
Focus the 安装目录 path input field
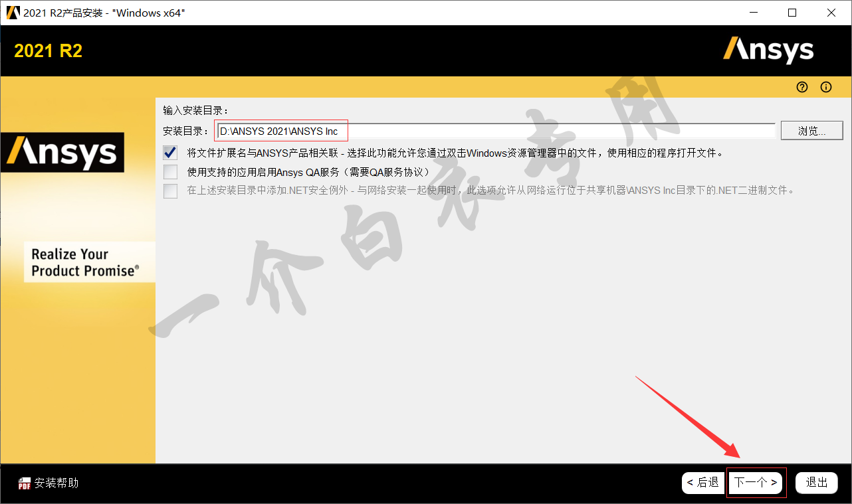click(496, 131)
